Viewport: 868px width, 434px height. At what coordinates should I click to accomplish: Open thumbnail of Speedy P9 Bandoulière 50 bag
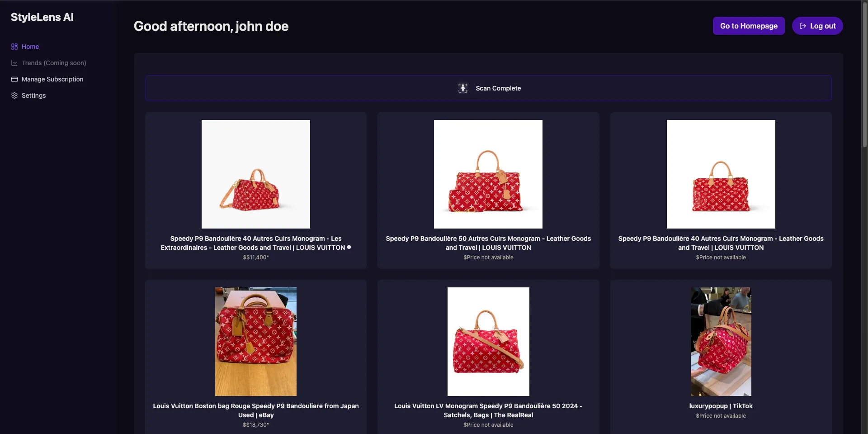[x=488, y=174]
